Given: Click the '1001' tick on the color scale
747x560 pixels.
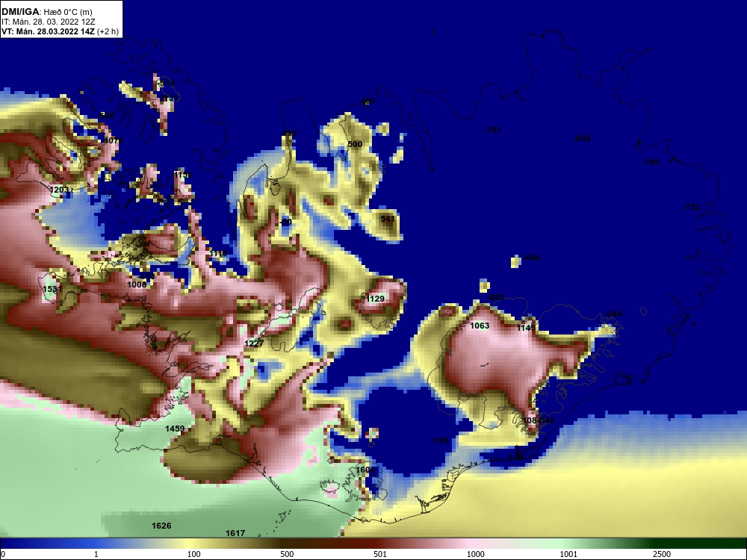Looking at the screenshot, I should pos(568,554).
